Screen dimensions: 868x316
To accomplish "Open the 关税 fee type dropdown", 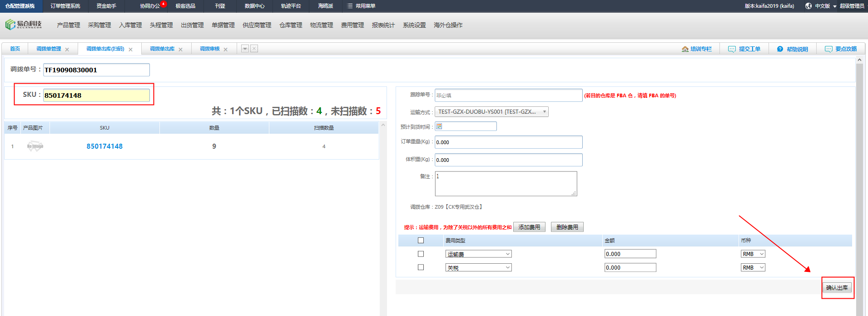I will (x=478, y=267).
